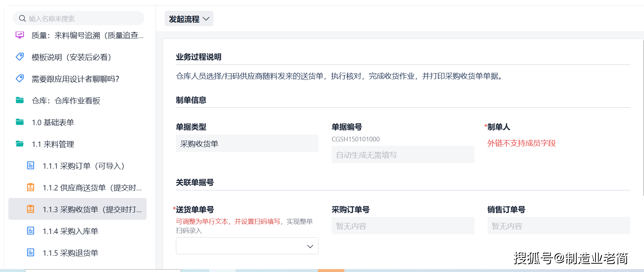Click the purple dashboard icon beside 质量:来料编号追溯
Viewport: 644px width, 272px height.
pos(20,35)
